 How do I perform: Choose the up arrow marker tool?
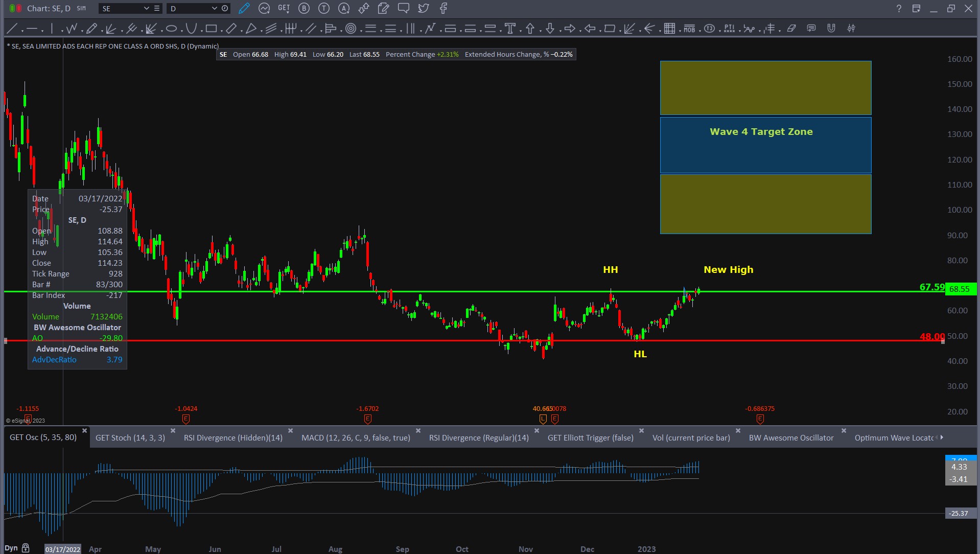click(530, 29)
